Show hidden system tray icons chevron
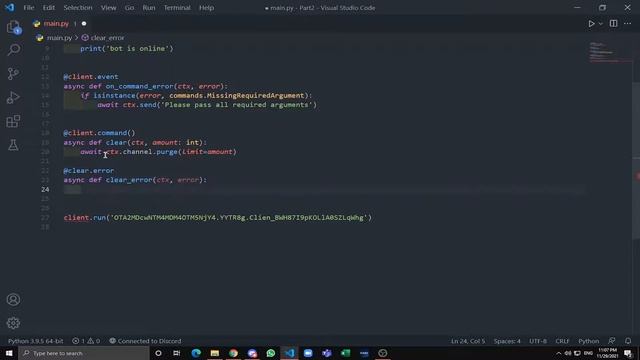The width and height of the screenshot is (640, 360). [x=558, y=353]
